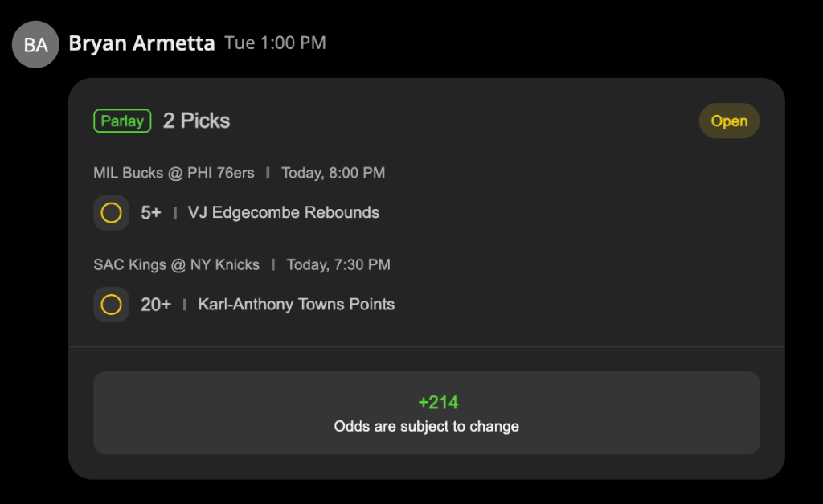Open the MIL Bucks @ PHI 76ers matchup
Viewport: 823px width, 504px height.
174,173
